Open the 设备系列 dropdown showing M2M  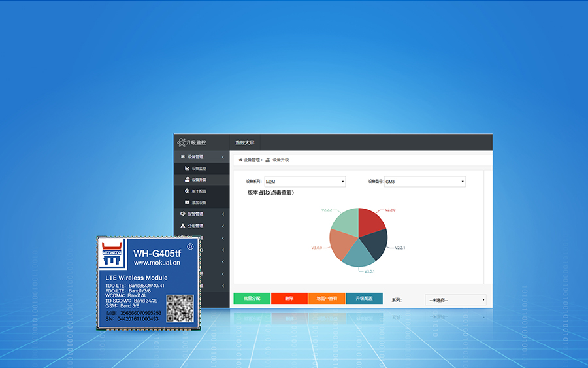pos(304,182)
